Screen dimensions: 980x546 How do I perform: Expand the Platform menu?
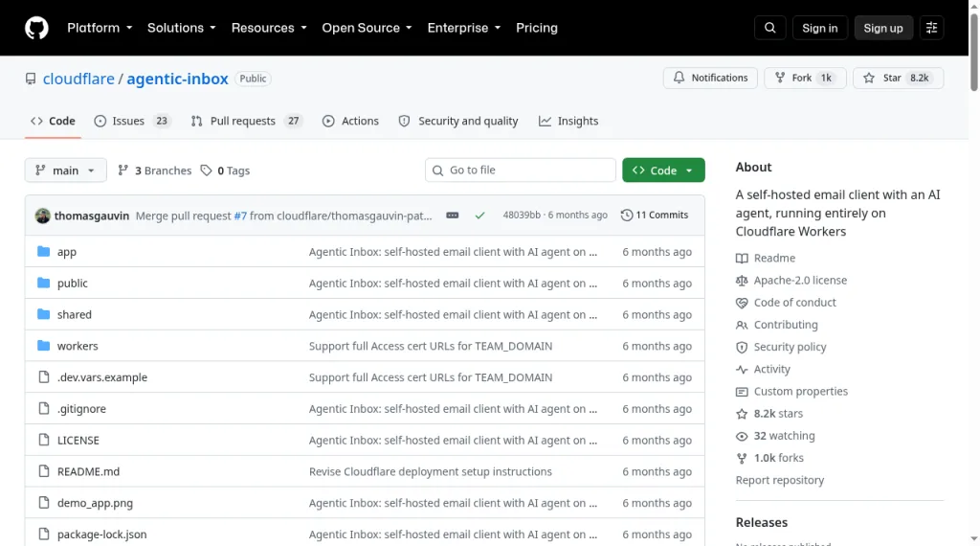click(x=100, y=28)
